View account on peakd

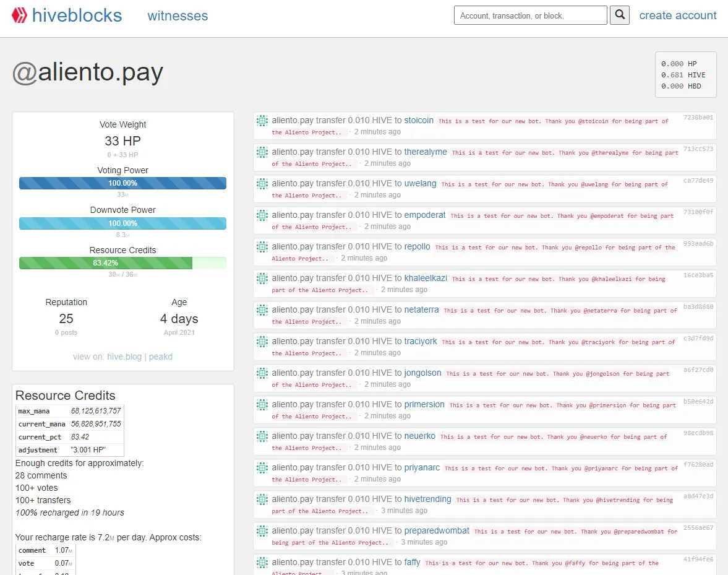pyautogui.click(x=161, y=357)
